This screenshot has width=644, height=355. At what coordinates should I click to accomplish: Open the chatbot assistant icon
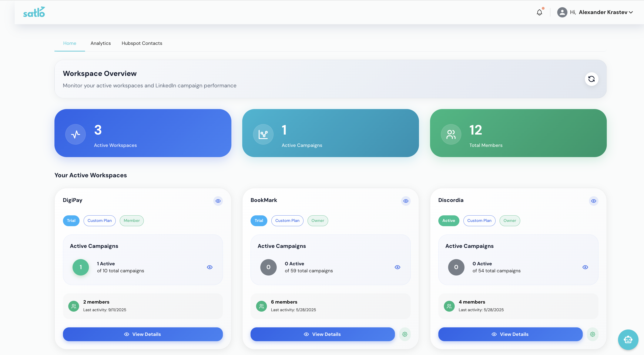(x=628, y=339)
